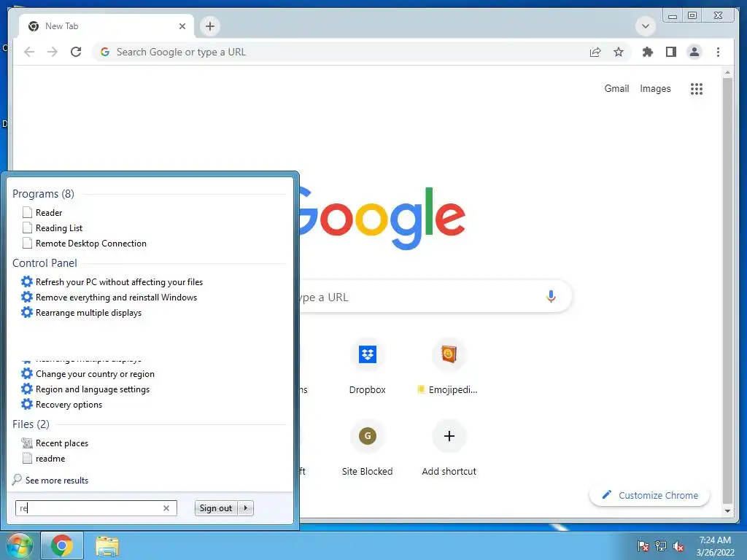Reload the page in Chrome

coord(76,52)
